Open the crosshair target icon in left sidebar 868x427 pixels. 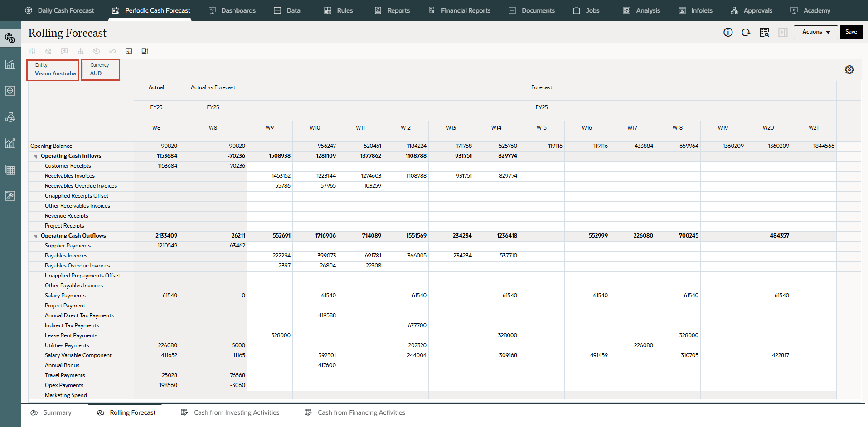click(10, 91)
